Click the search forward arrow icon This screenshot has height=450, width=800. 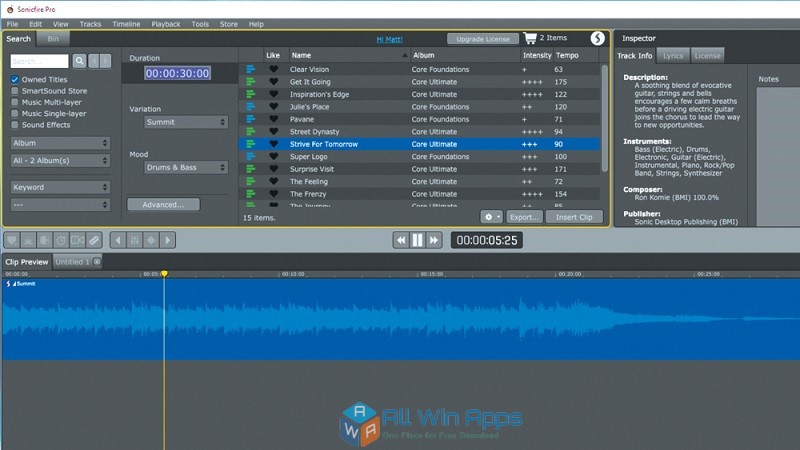click(105, 61)
